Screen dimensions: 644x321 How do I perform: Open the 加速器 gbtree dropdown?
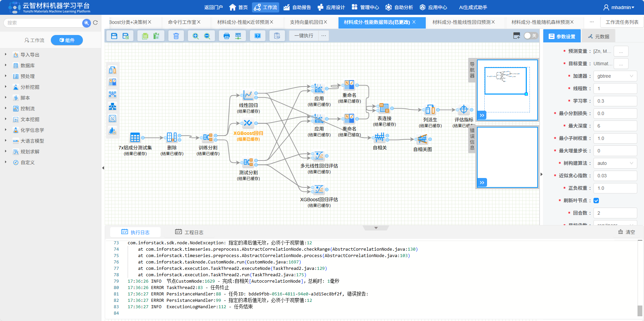pyautogui.click(x=615, y=76)
